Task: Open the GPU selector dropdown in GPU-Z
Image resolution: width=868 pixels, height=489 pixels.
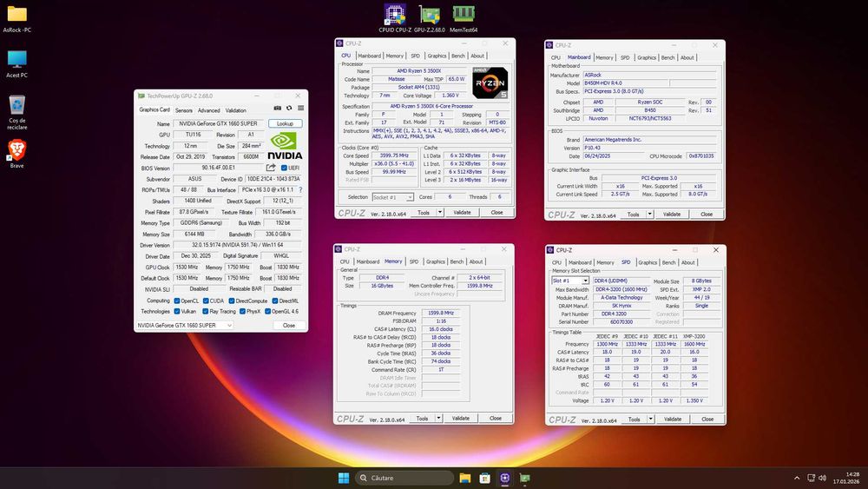Action: tap(184, 325)
